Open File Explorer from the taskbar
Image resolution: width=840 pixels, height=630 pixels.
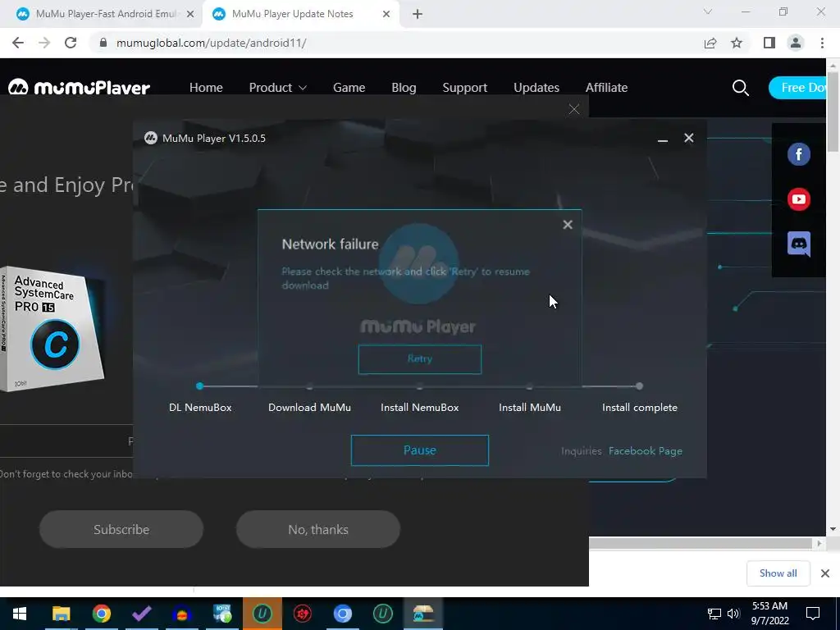[x=61, y=614]
